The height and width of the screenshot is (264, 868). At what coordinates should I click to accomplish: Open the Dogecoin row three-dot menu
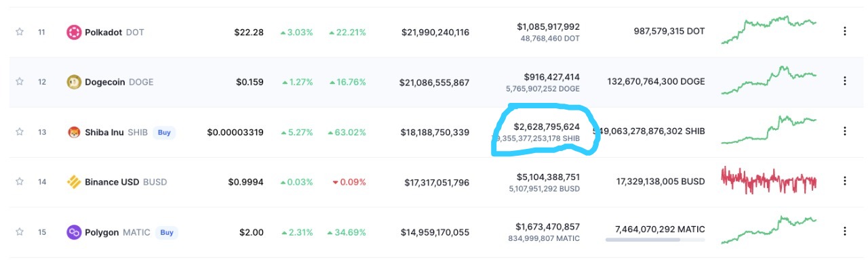(x=845, y=81)
